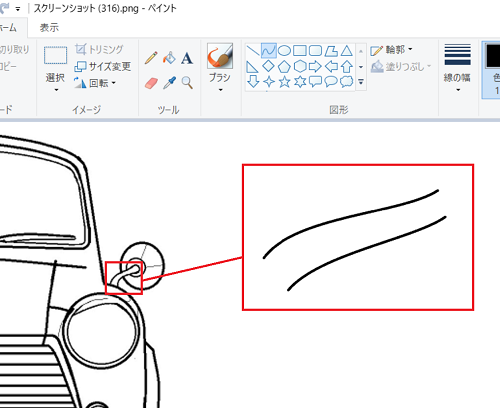This screenshot has width=500, height=408.
Task: Click the サイズ変更 resize button
Action: (x=103, y=66)
